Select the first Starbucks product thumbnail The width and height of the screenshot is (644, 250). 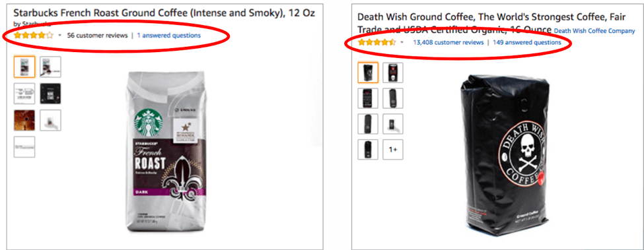point(24,67)
